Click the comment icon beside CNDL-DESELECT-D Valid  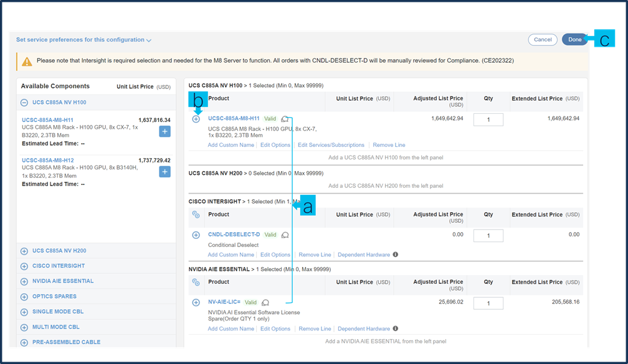285,235
